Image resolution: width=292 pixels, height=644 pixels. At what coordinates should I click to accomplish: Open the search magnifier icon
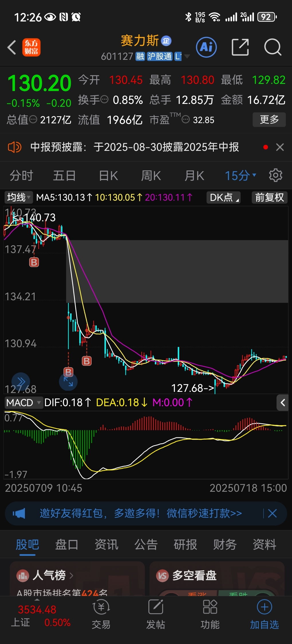tap(273, 47)
